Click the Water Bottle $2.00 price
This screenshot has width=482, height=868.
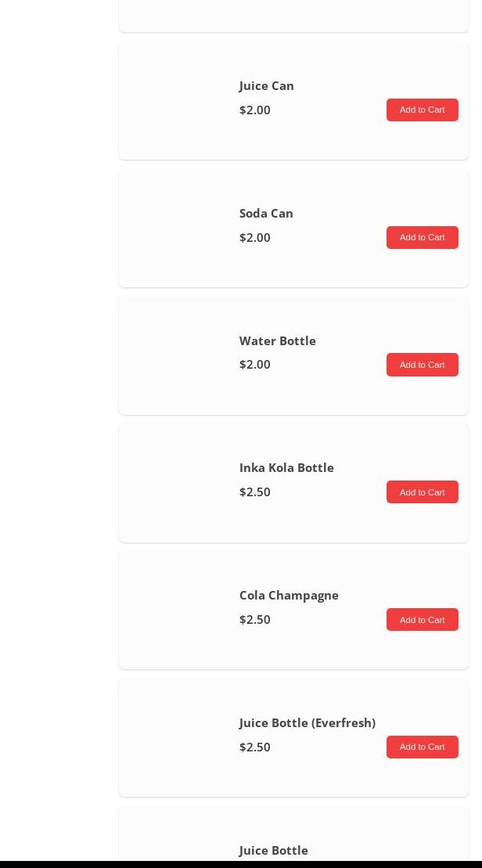point(254,364)
